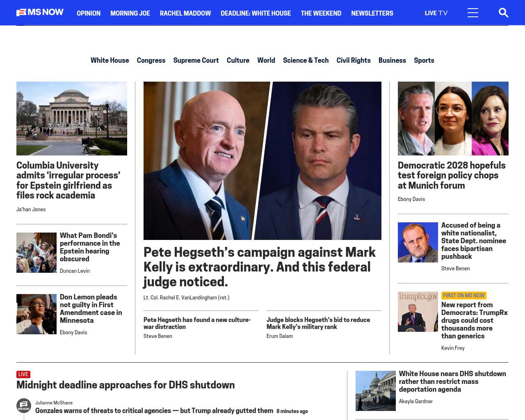The height and width of the screenshot is (420, 525).
Task: Open Ebony Davis byline under Don Lemon story
Action: [x=73, y=332]
